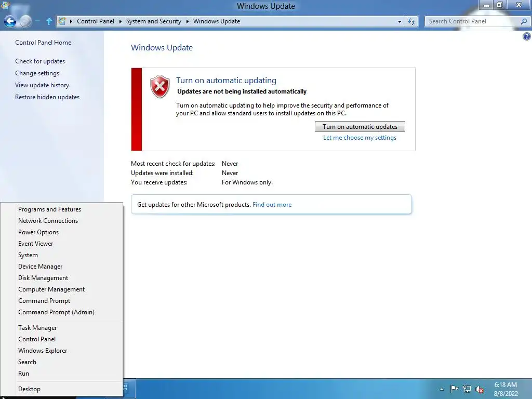Click the Control Panel breadcrumb

coord(96,21)
